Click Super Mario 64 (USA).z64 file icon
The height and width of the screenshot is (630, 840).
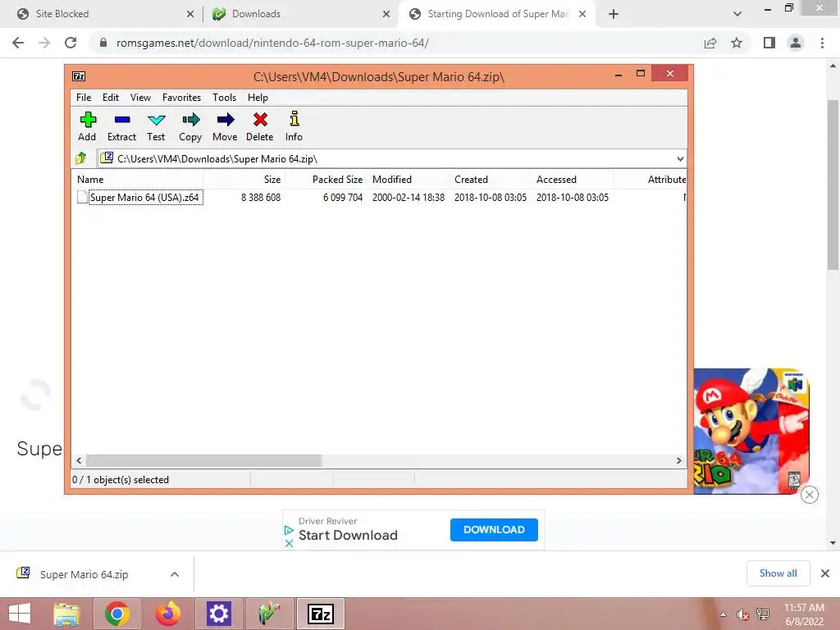pyautogui.click(x=82, y=197)
